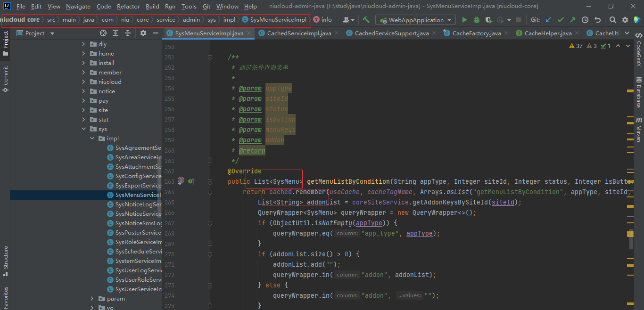Image resolution: width=644 pixels, height=310 pixels.
Task: Start debugging with the bug icon
Action: [x=476, y=20]
